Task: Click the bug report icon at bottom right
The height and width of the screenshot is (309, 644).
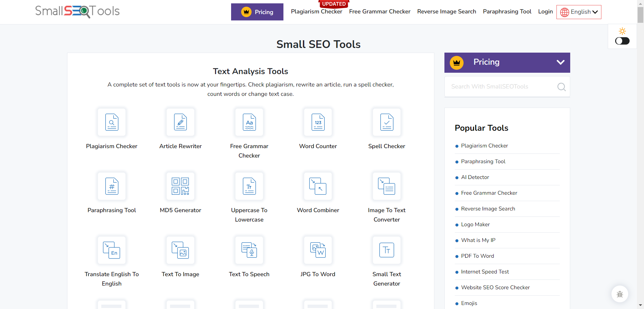Action: (x=620, y=294)
